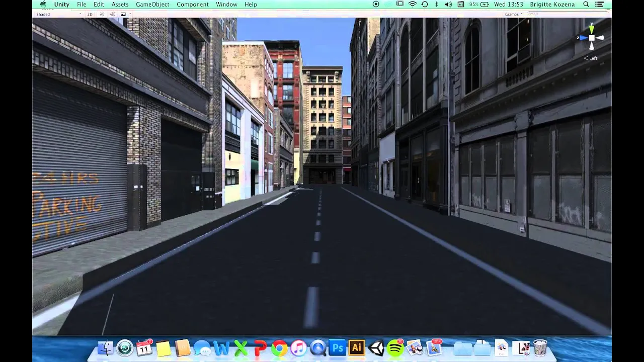Open iTunes in the dock
This screenshot has height=362, width=644.
[x=298, y=348]
